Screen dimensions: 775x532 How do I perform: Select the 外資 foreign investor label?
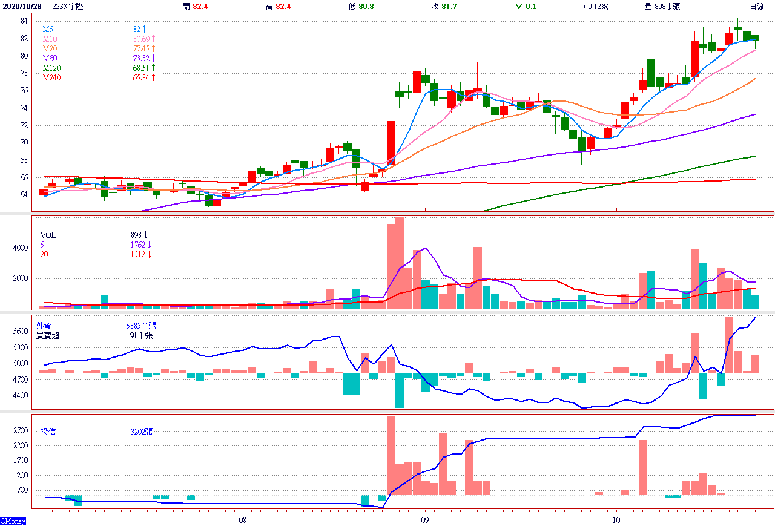point(44,325)
